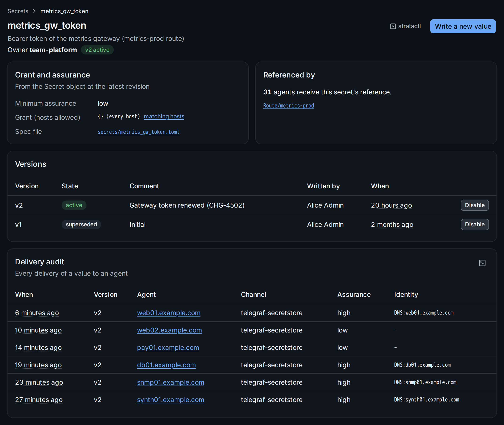The image size is (504, 425).
Task: Open the stratactl command link
Action: click(x=405, y=26)
